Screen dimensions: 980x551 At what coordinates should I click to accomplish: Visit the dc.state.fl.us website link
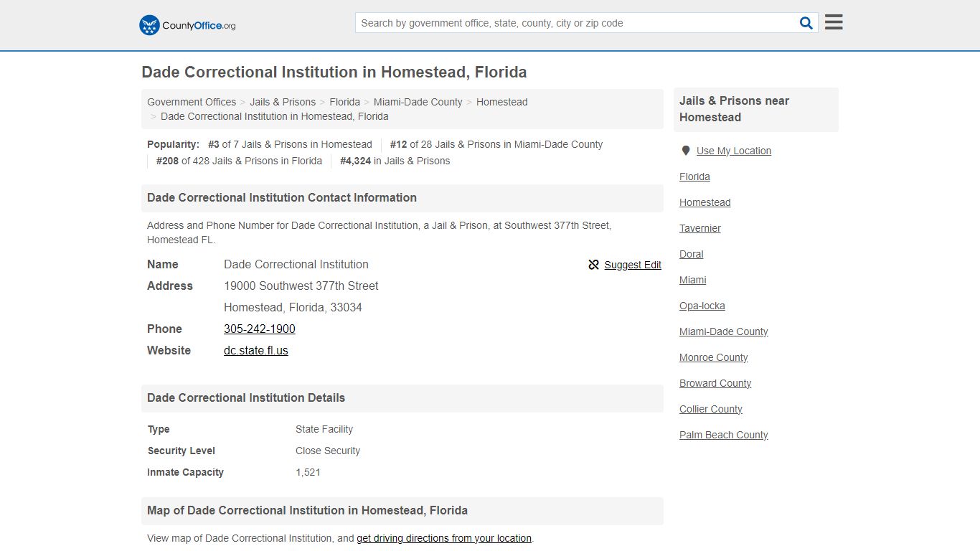[256, 350]
